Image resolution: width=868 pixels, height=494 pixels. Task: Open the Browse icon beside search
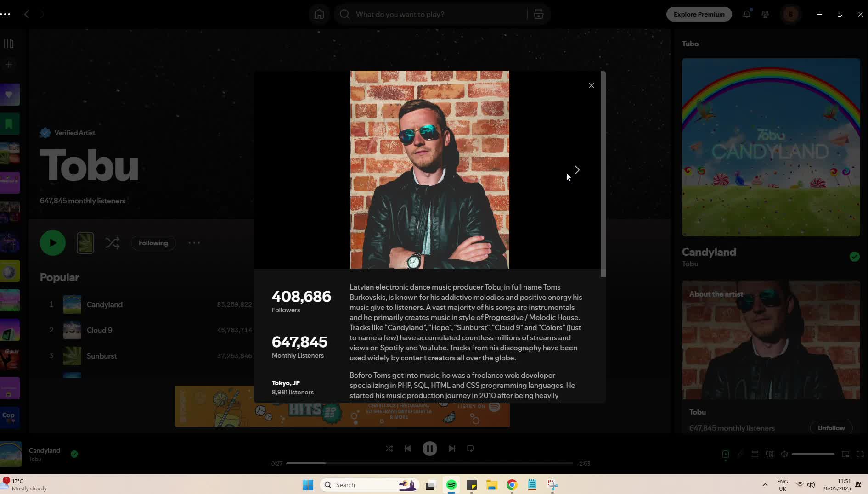pyautogui.click(x=538, y=15)
